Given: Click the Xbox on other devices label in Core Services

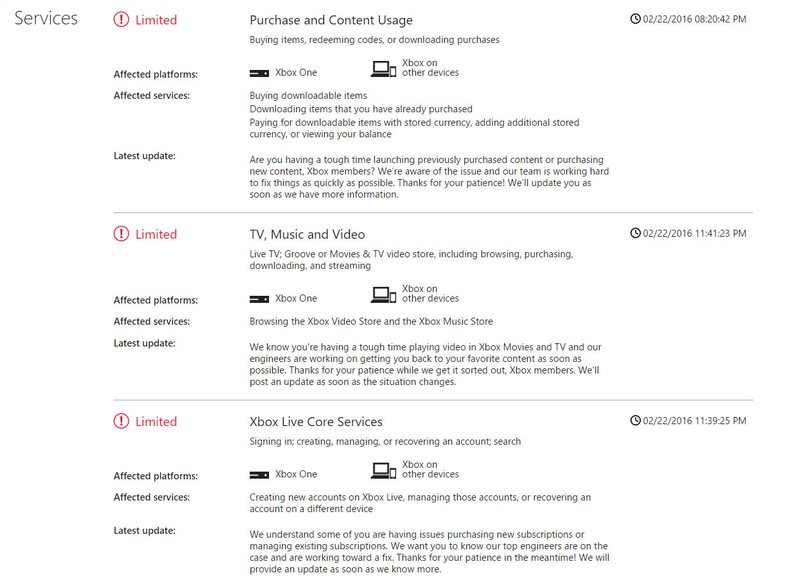Looking at the screenshot, I should (x=430, y=469).
